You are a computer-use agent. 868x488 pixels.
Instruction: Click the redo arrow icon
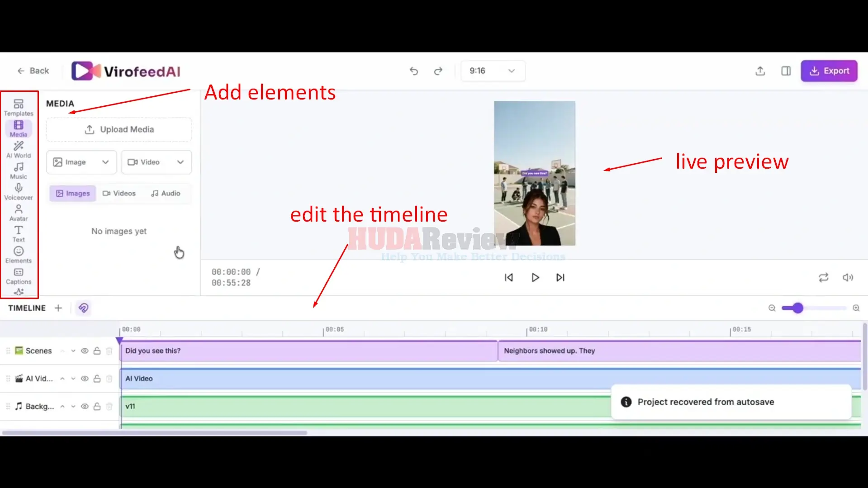point(438,71)
